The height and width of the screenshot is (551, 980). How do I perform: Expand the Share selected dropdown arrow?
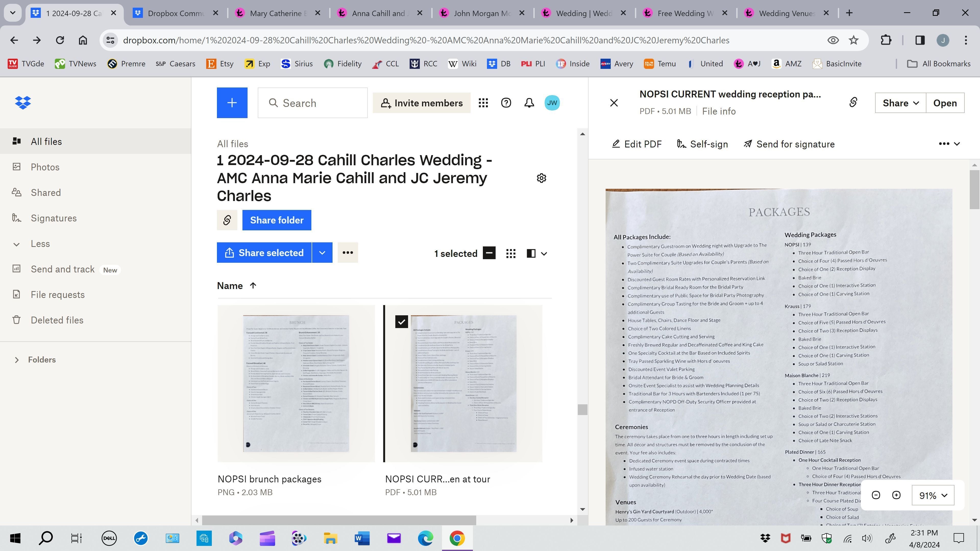(x=322, y=253)
